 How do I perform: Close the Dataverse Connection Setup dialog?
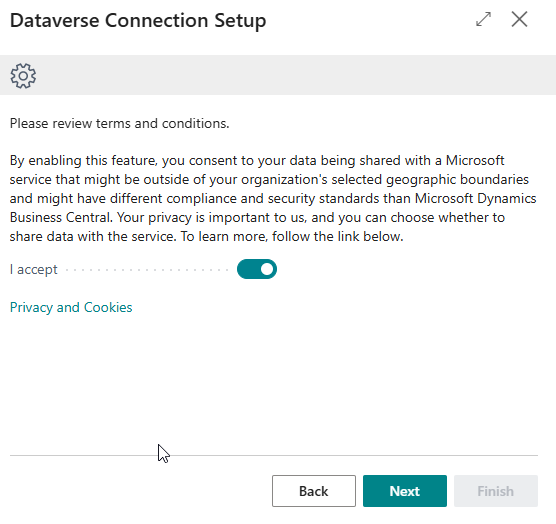click(x=519, y=19)
